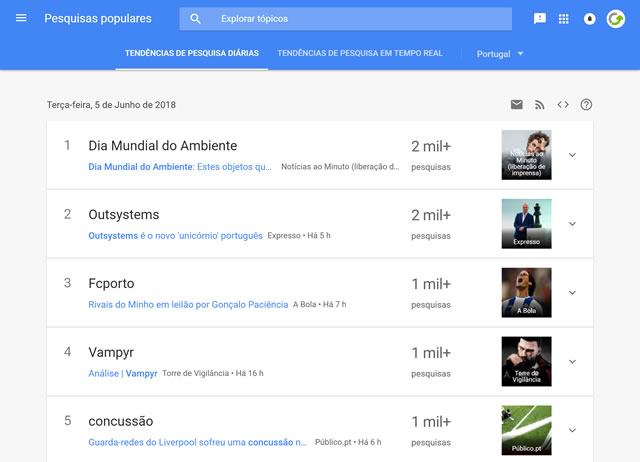The image size is (640, 462).
Task: Click Público.pt • Há 6 h source text
Action: tap(348, 442)
